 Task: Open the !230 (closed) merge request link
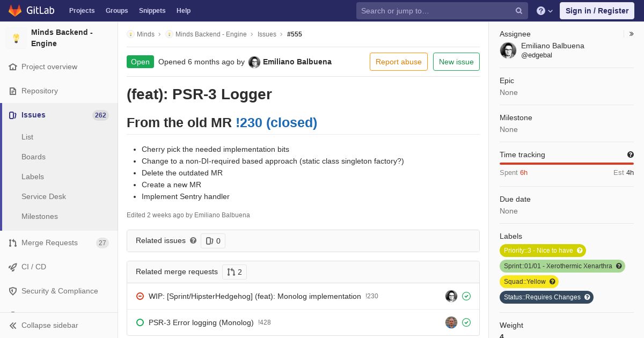(x=276, y=123)
